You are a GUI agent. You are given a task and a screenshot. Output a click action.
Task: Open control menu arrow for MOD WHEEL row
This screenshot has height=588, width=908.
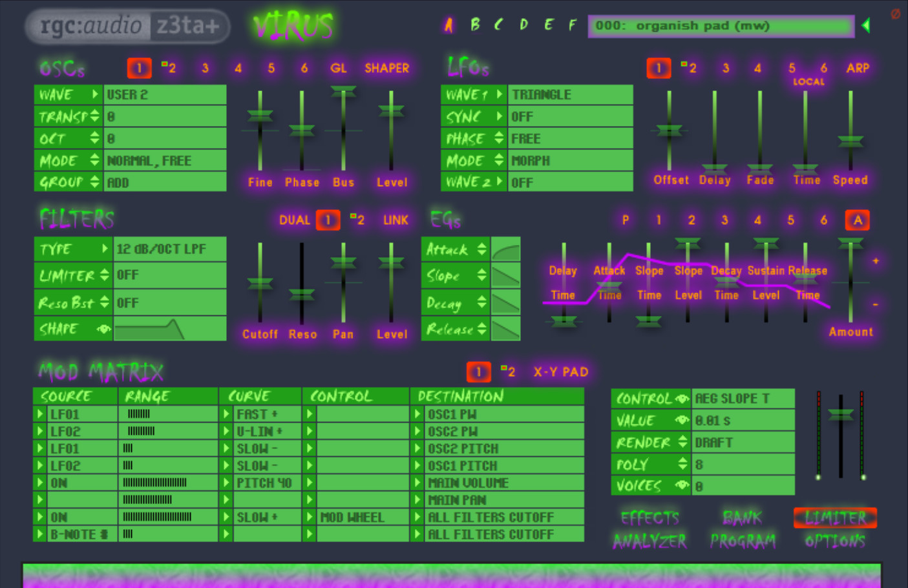(310, 517)
